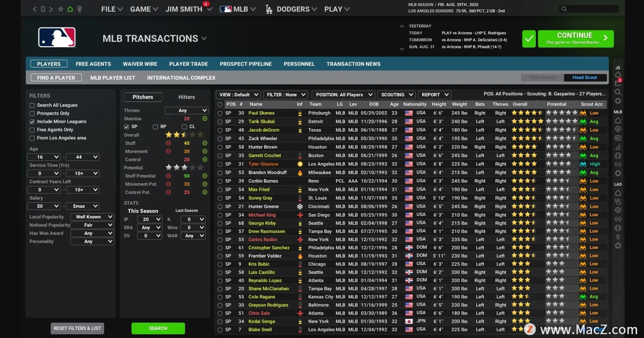
Task: Click the bookmark star icon in top bar
Action: coord(61,9)
